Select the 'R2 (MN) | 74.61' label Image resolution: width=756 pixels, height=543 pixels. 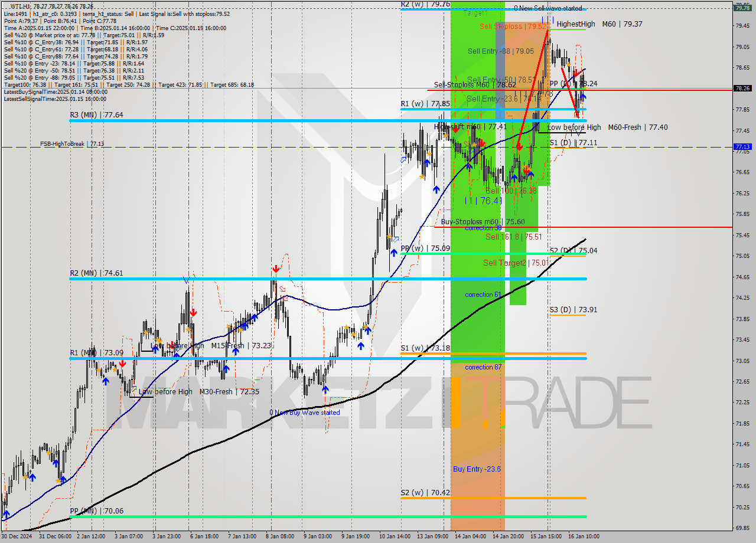pos(96,273)
